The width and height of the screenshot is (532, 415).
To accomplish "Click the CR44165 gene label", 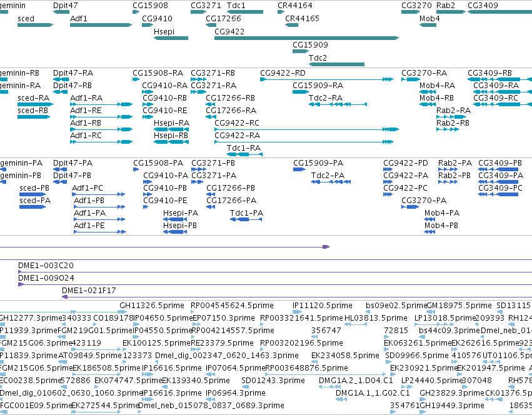I will pyautogui.click(x=302, y=19).
